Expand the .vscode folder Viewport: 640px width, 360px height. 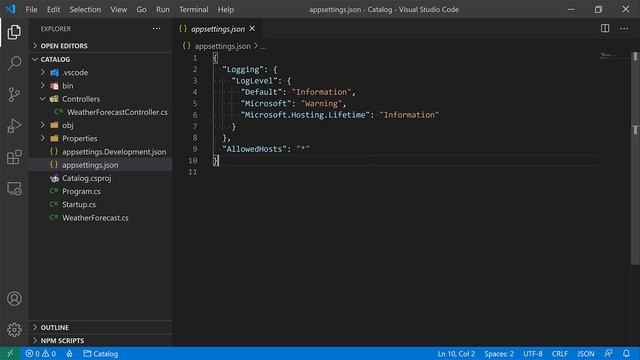[100, 73]
